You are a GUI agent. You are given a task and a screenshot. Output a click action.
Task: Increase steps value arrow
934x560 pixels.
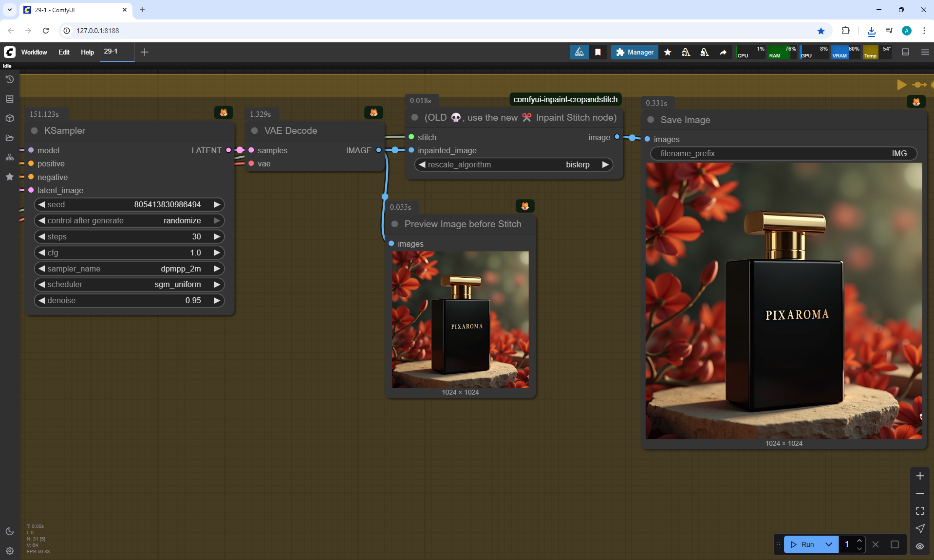pyautogui.click(x=217, y=236)
